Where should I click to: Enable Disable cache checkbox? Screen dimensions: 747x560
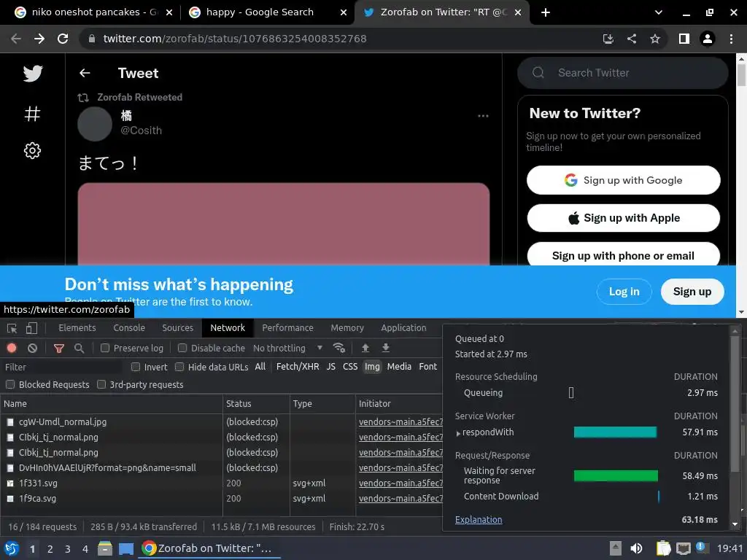pyautogui.click(x=182, y=348)
